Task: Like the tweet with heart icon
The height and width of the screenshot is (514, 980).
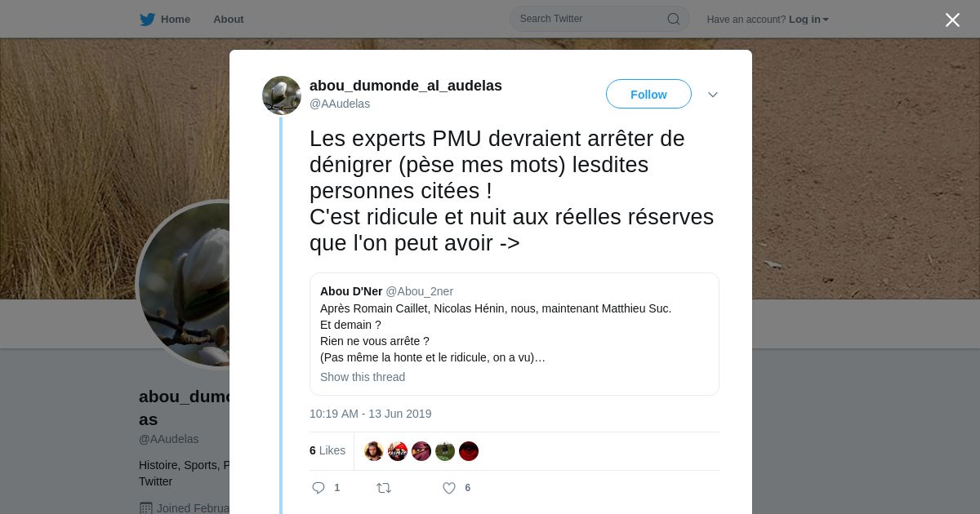Action: coord(449,488)
